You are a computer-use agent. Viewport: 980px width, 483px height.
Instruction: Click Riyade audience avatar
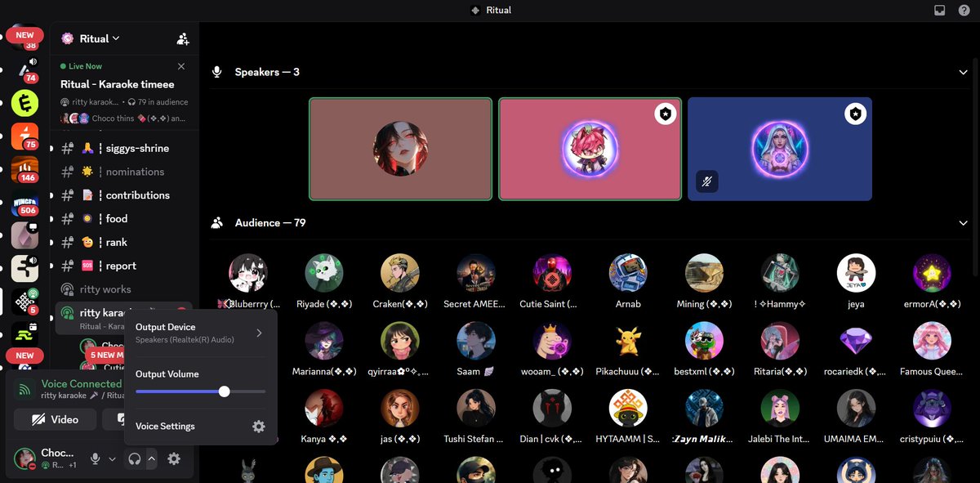click(x=324, y=273)
